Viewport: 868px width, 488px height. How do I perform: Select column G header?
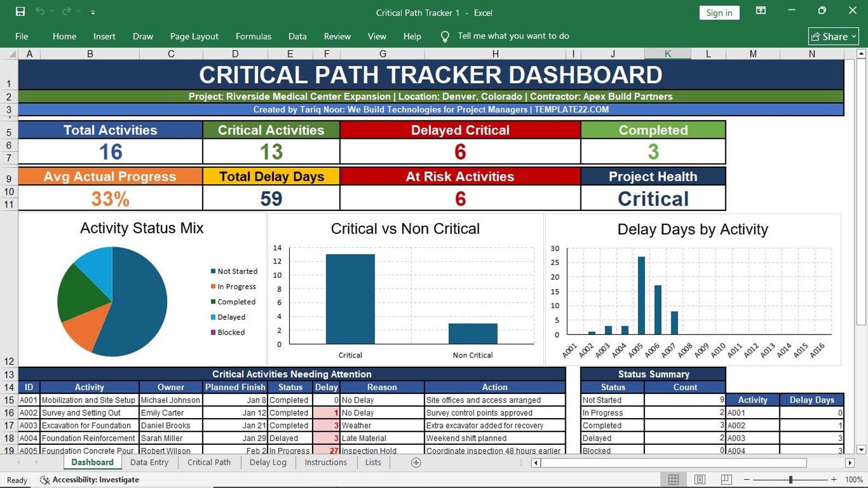click(x=383, y=54)
